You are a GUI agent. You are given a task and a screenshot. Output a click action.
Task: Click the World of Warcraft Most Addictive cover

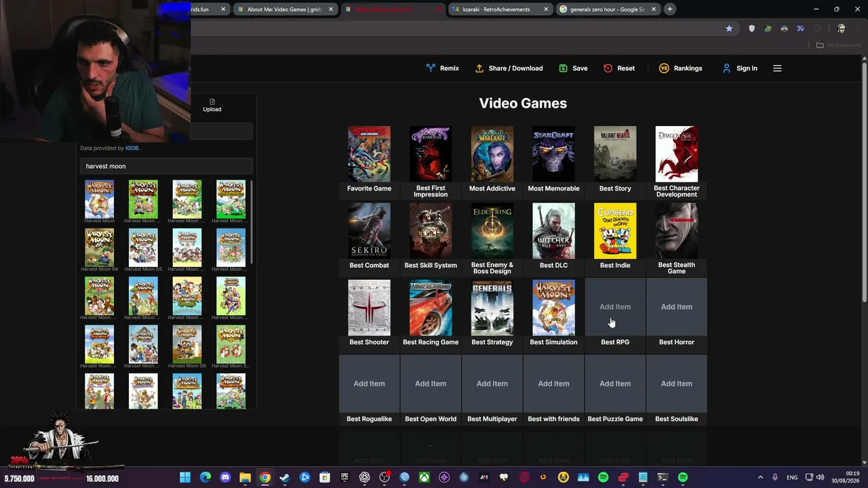coord(492,155)
